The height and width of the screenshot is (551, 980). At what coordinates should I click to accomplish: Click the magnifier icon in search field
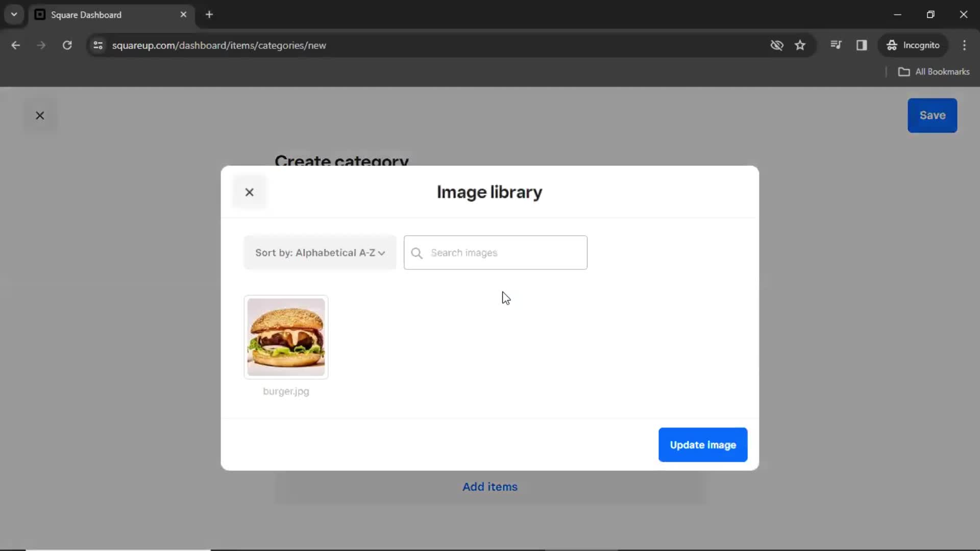coord(416,253)
